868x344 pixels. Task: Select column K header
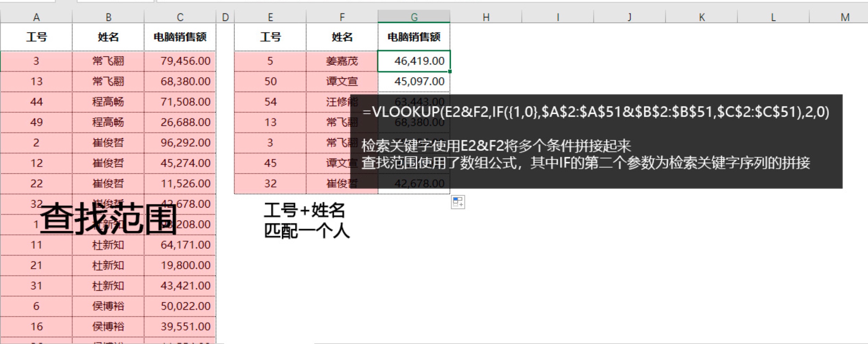(x=702, y=17)
